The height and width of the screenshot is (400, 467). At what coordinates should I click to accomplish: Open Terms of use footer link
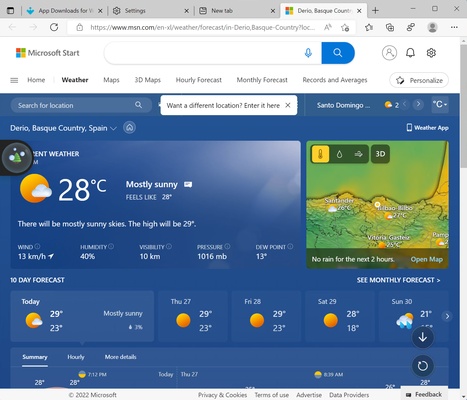tap(272, 395)
